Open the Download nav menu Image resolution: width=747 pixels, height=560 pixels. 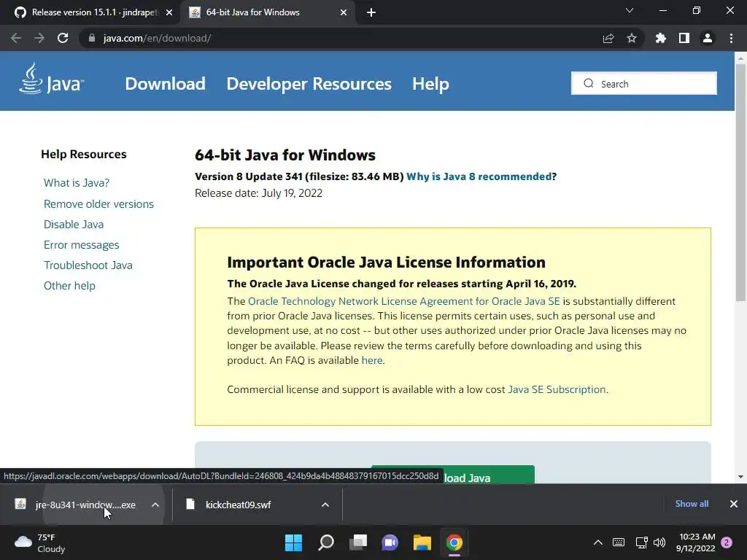click(166, 84)
